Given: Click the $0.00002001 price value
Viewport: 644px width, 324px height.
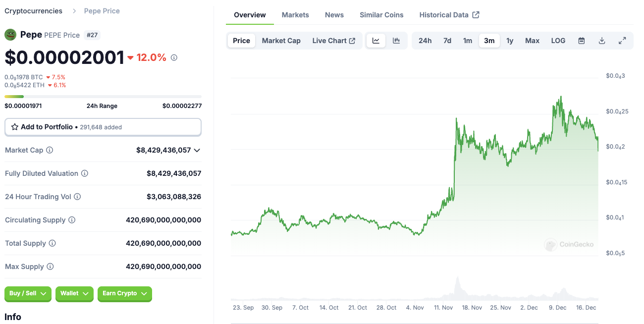Looking at the screenshot, I should coord(64,57).
